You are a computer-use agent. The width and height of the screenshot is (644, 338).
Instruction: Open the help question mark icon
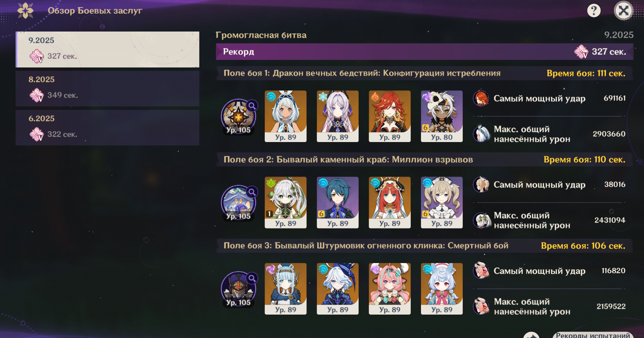[593, 11]
